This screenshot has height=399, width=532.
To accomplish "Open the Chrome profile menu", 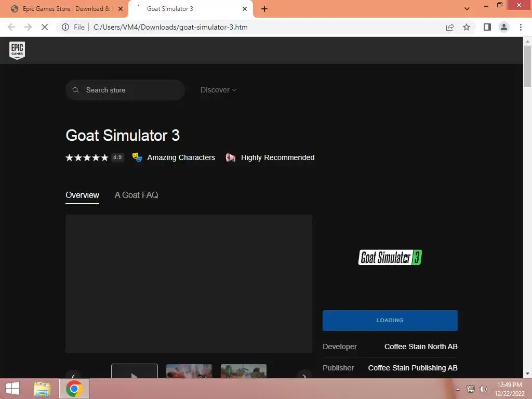I will 504,27.
